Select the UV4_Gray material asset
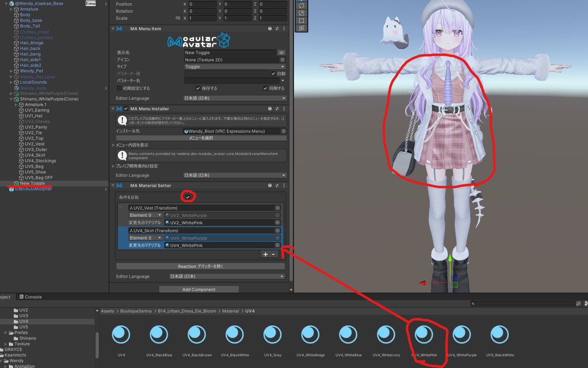588x368 pixels. point(272,339)
